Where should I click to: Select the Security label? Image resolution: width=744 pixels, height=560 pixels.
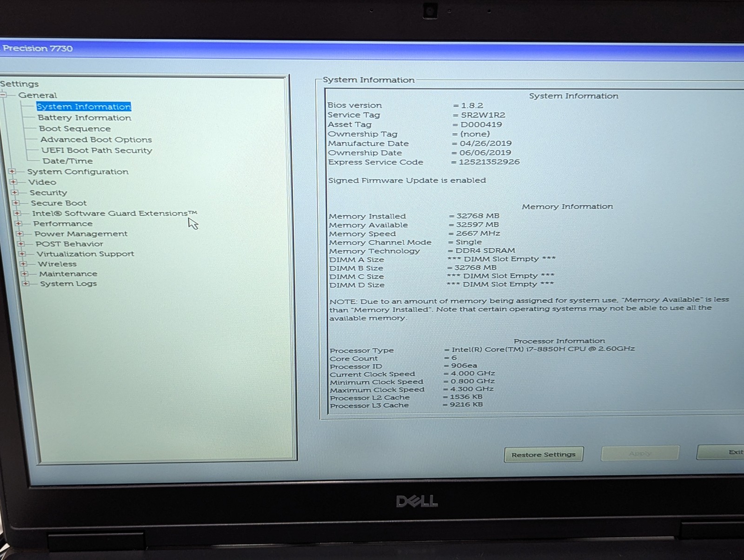click(x=48, y=192)
